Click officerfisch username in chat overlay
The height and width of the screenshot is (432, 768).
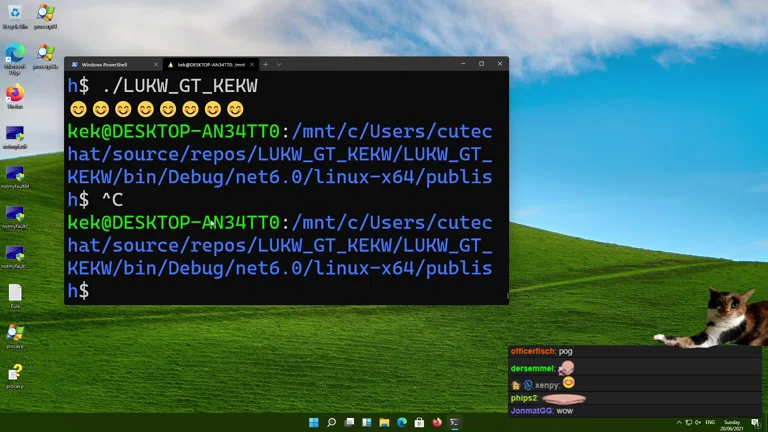532,351
